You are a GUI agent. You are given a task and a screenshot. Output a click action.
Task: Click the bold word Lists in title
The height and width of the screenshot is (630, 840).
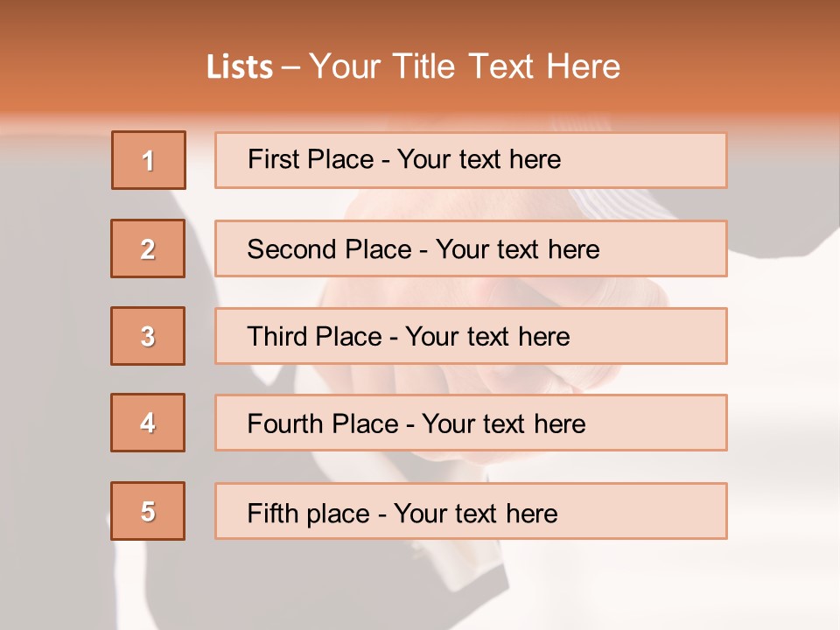[240, 67]
